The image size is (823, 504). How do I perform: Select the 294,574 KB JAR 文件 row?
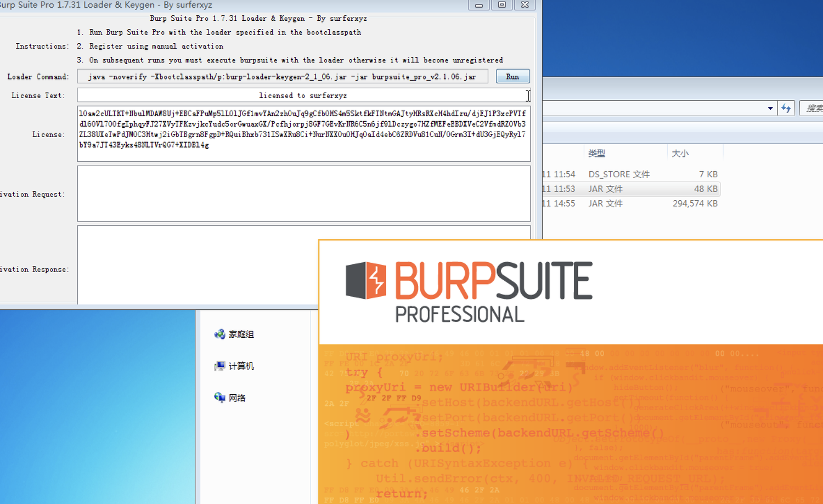click(x=630, y=203)
